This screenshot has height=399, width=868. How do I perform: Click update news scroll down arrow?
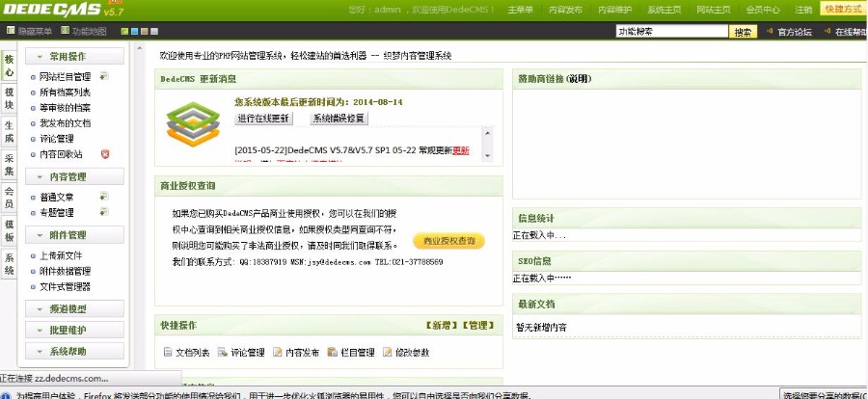click(488, 156)
